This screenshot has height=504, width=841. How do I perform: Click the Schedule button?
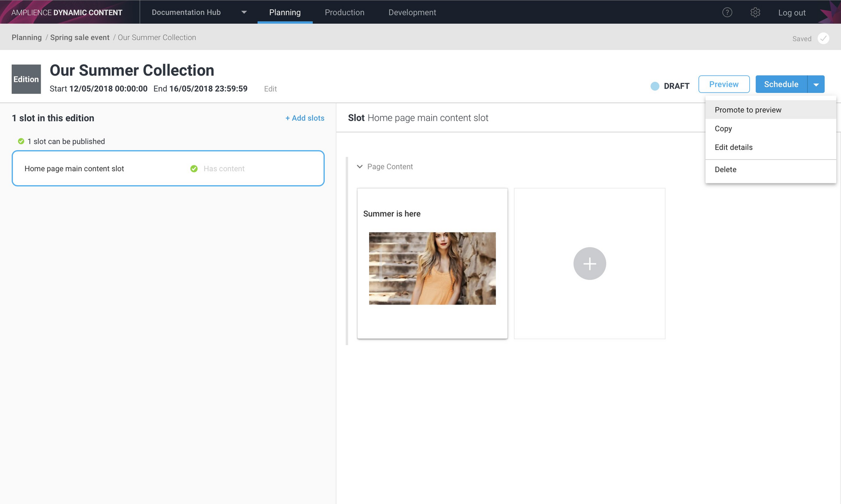click(781, 85)
